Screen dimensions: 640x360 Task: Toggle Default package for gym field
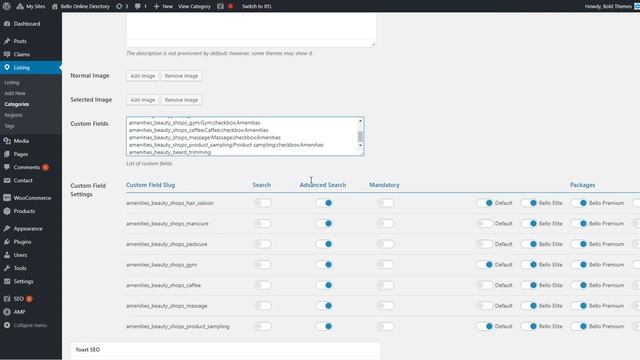(x=485, y=264)
